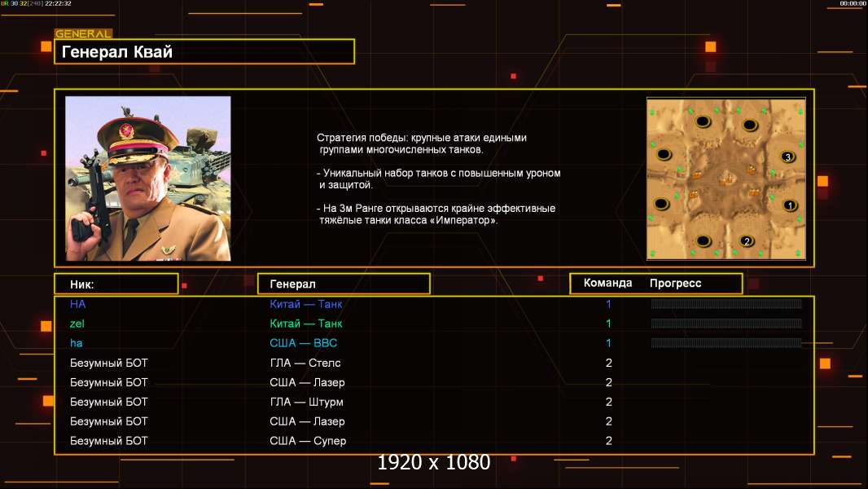Screen dimensions: 868x489
Task: Click start position 3 on the minimap
Action: [787, 156]
